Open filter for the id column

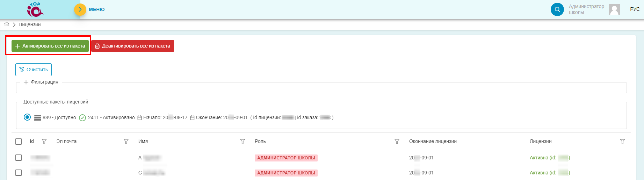coord(44,142)
